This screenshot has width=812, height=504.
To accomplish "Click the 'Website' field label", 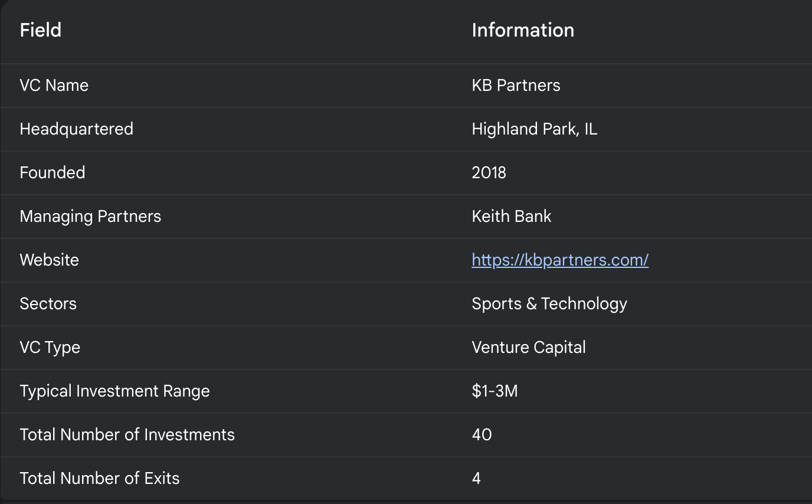I will [50, 260].
